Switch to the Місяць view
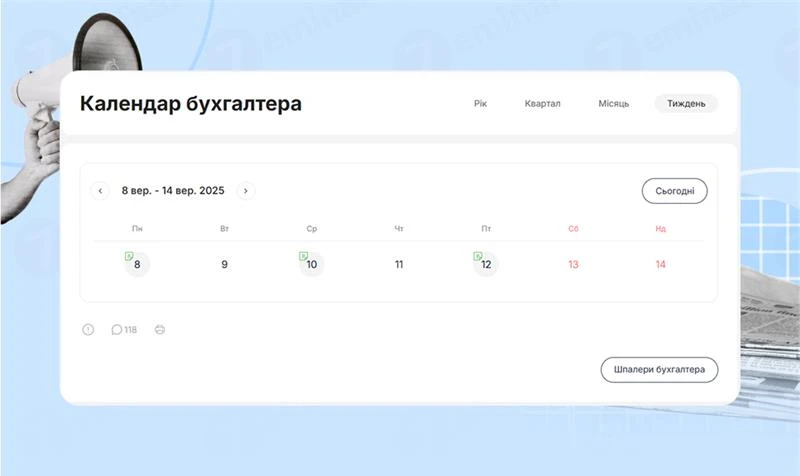 [x=614, y=104]
